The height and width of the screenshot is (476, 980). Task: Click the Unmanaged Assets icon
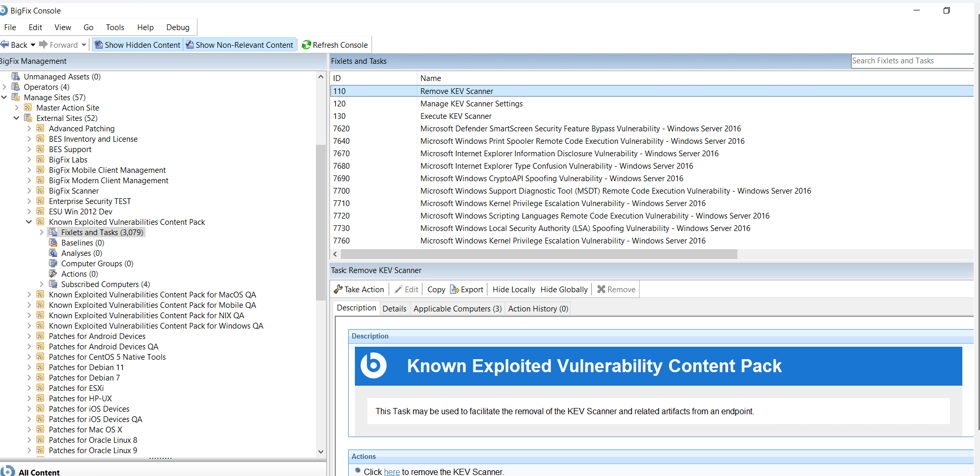pos(16,76)
